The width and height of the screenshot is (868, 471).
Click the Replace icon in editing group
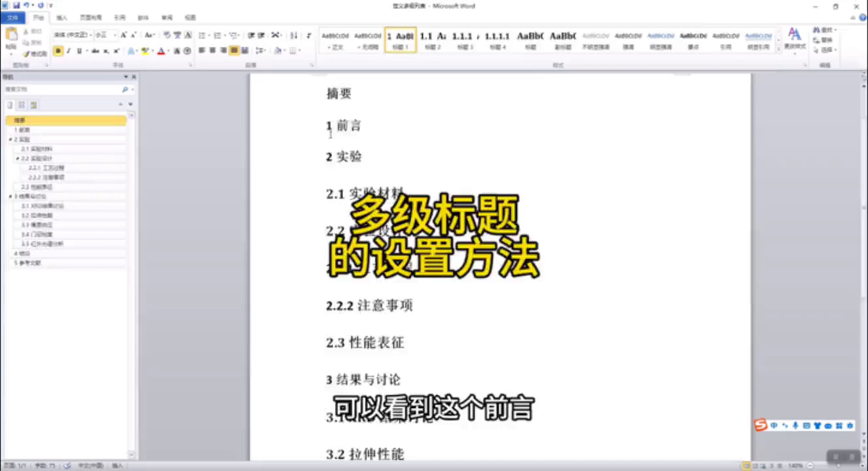(823, 40)
